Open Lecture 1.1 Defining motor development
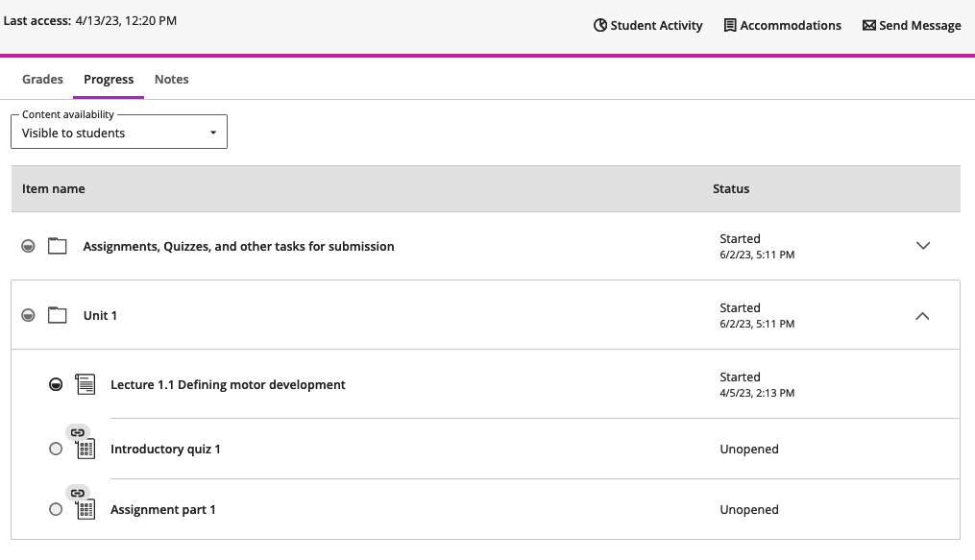The image size is (975, 560). [228, 384]
